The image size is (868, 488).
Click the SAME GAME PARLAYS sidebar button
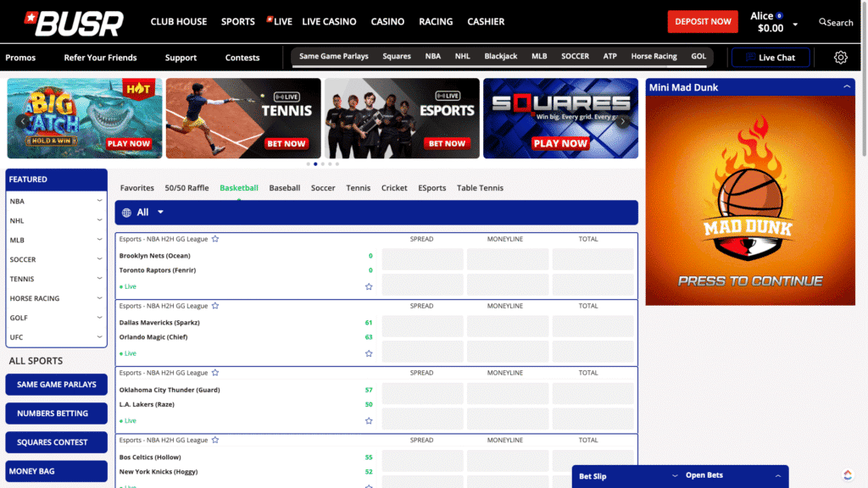[57, 385]
